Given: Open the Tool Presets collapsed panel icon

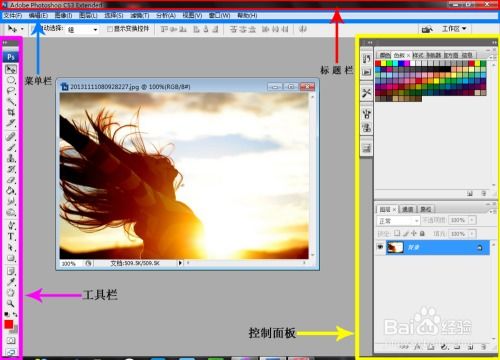Looking at the screenshot, I should pyautogui.click(x=367, y=93).
